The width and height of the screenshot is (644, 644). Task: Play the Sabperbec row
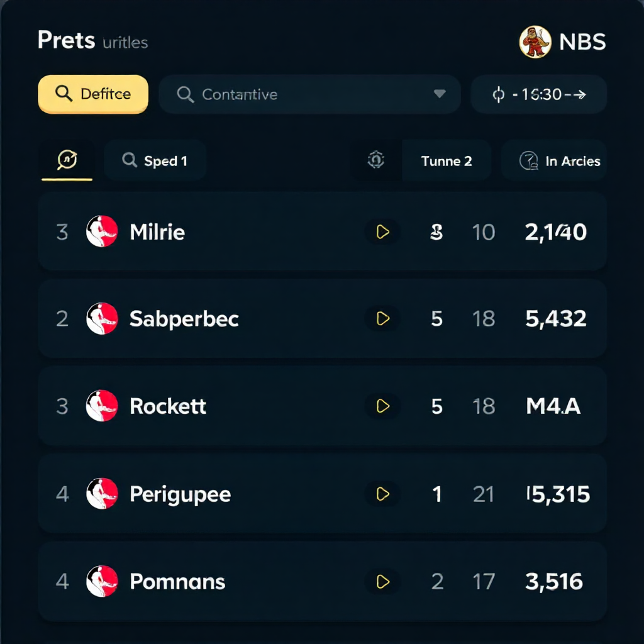coord(382,318)
